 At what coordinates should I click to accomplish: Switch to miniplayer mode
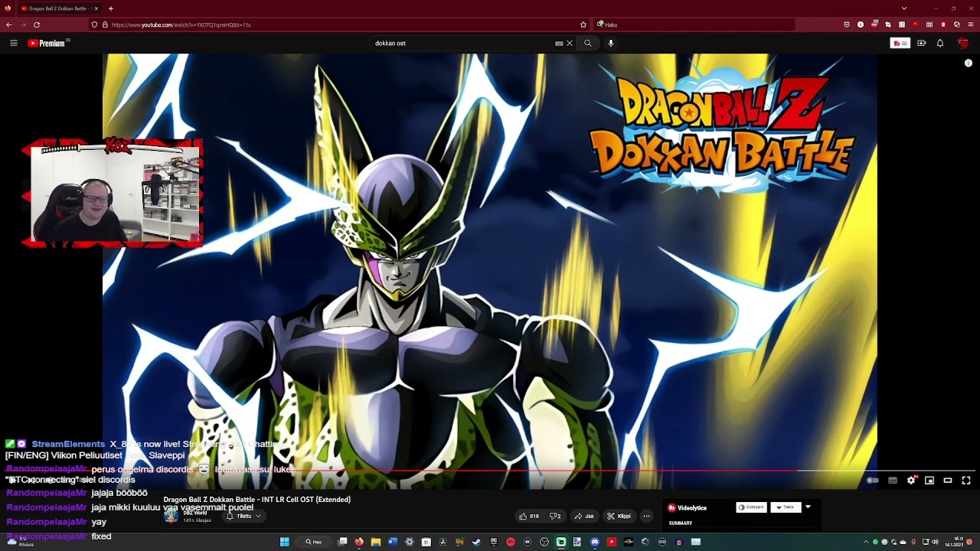(929, 481)
